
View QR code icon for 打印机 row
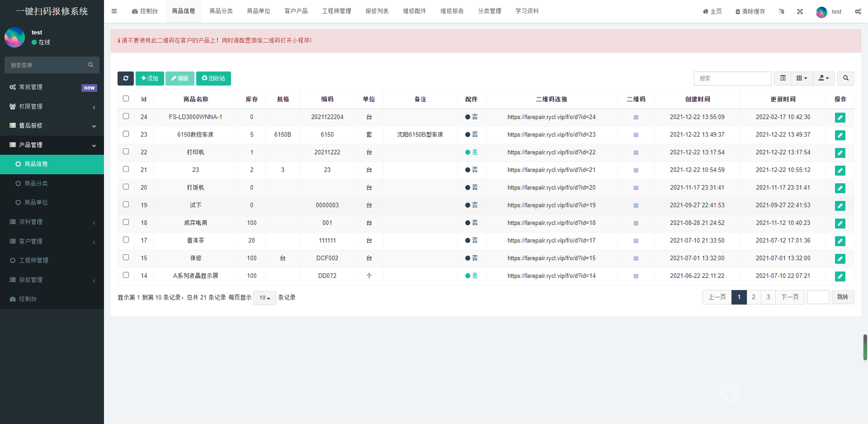point(636,153)
